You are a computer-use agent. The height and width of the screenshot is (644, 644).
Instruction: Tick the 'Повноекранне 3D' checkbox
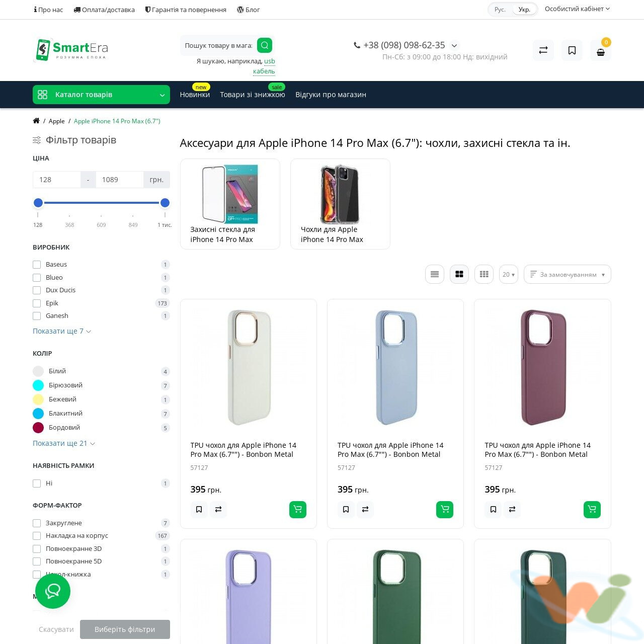(37, 549)
